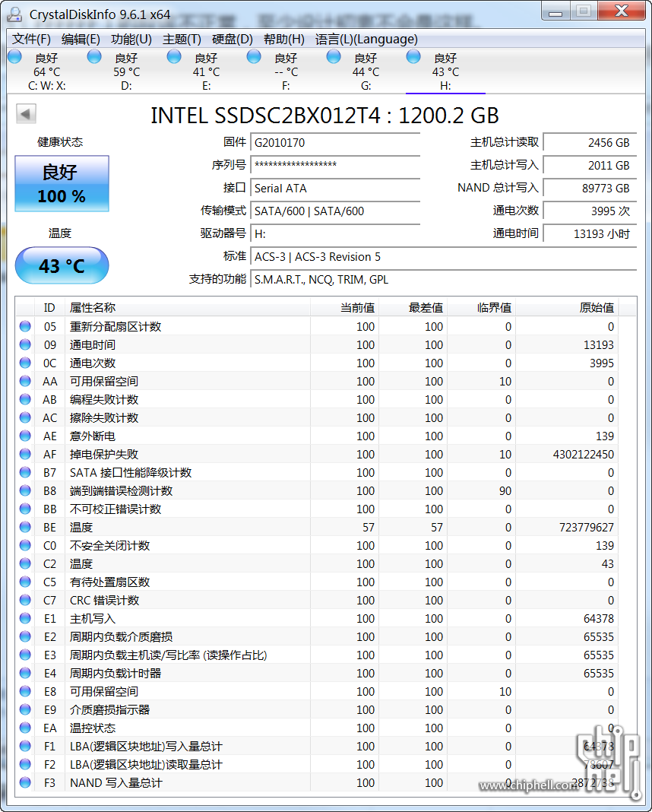Click the 最差值 column header
Screen dimensions: 652x812
coord(413,308)
